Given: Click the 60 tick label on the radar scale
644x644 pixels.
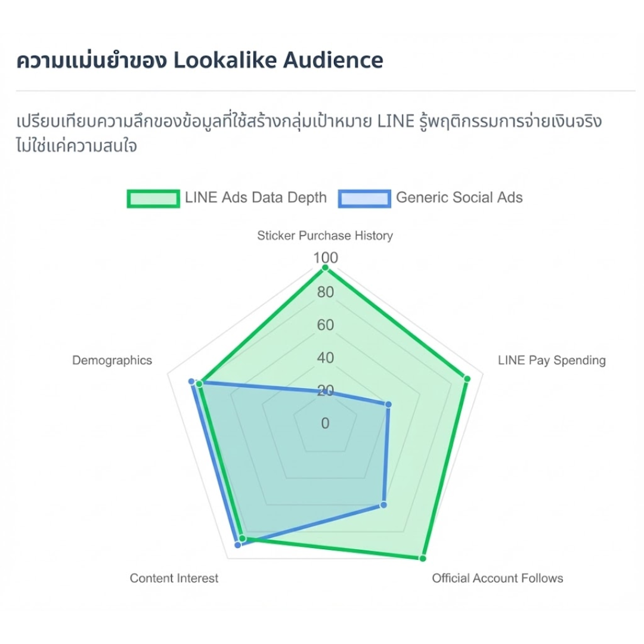Looking at the screenshot, I should (326, 325).
